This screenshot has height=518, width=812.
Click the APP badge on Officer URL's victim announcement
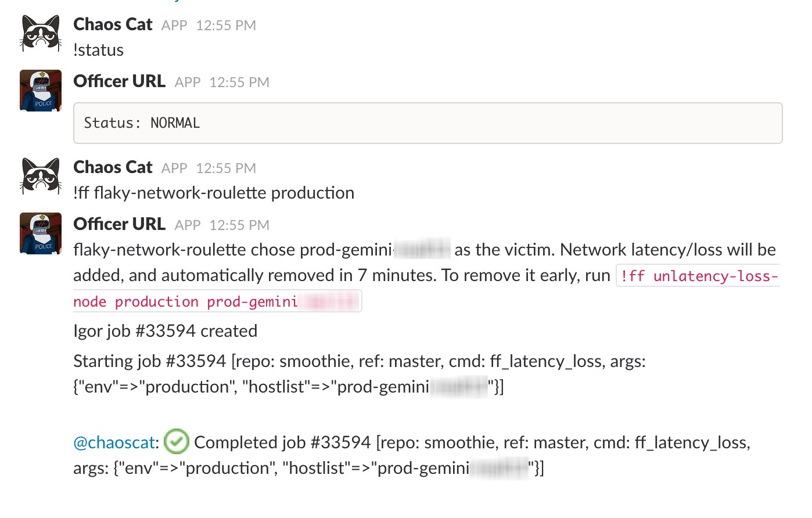click(x=188, y=225)
